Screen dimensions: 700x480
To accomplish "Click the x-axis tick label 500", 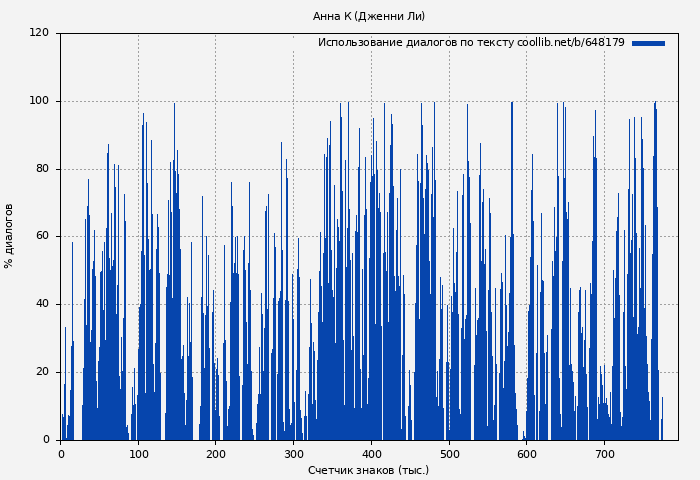I will pyautogui.click(x=449, y=454).
